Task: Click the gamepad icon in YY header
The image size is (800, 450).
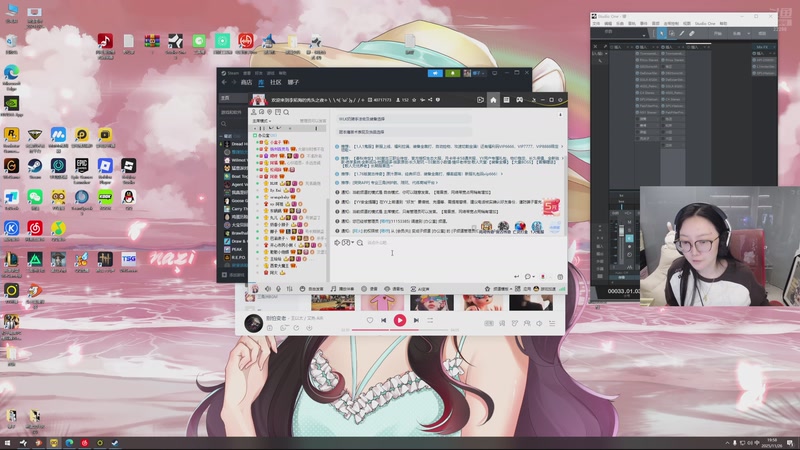Action: point(519,100)
